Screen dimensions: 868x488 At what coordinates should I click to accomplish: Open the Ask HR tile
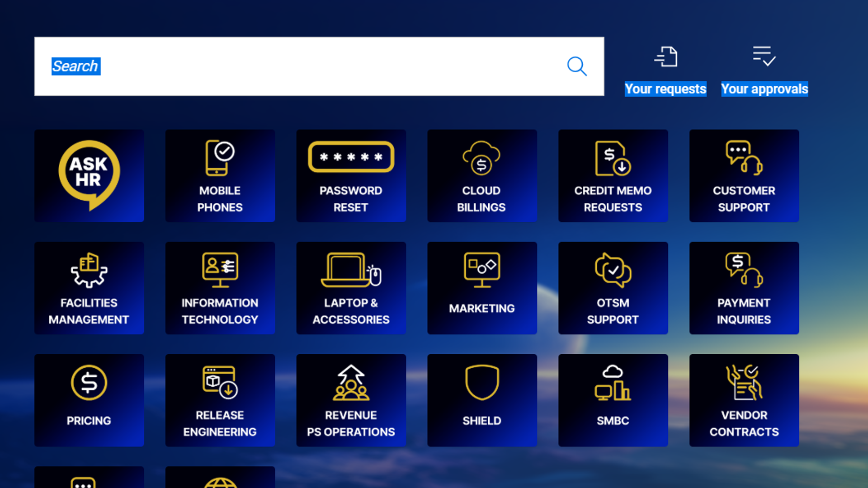(x=89, y=176)
